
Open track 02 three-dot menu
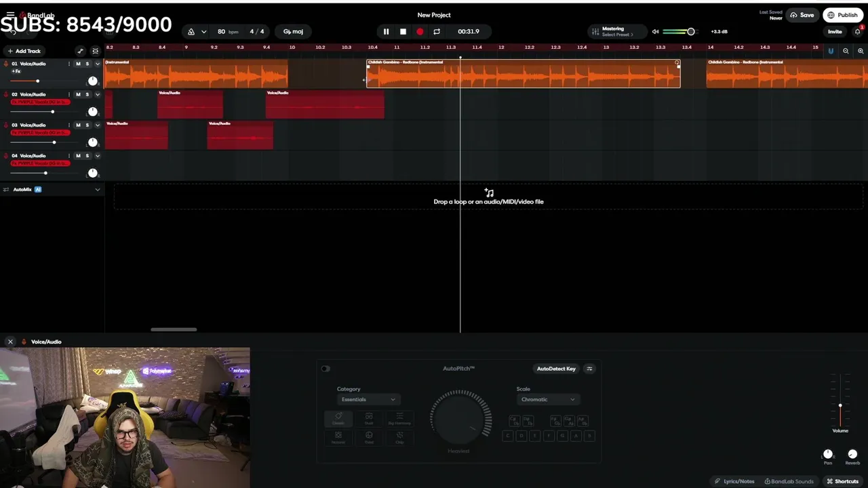click(68, 94)
